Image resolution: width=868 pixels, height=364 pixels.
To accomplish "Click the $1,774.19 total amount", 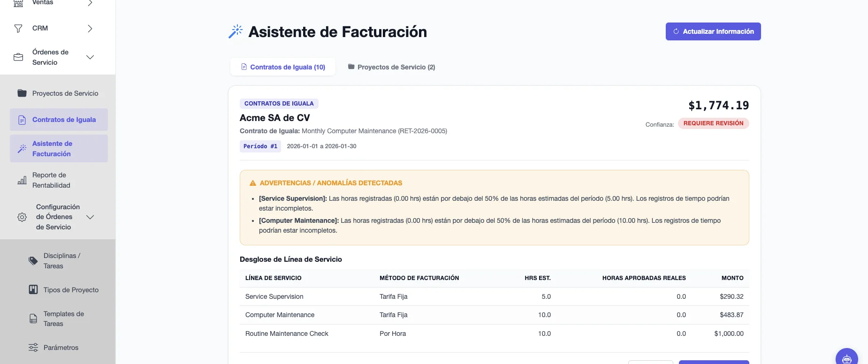I will point(719,106).
